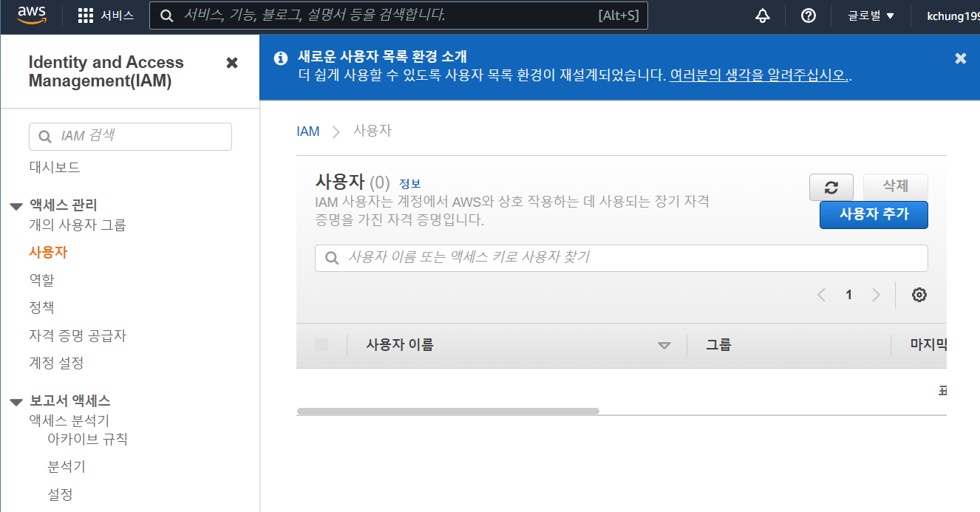Open 액세스 분석기 in sidebar
Image resolution: width=980 pixels, height=512 pixels.
[69, 420]
